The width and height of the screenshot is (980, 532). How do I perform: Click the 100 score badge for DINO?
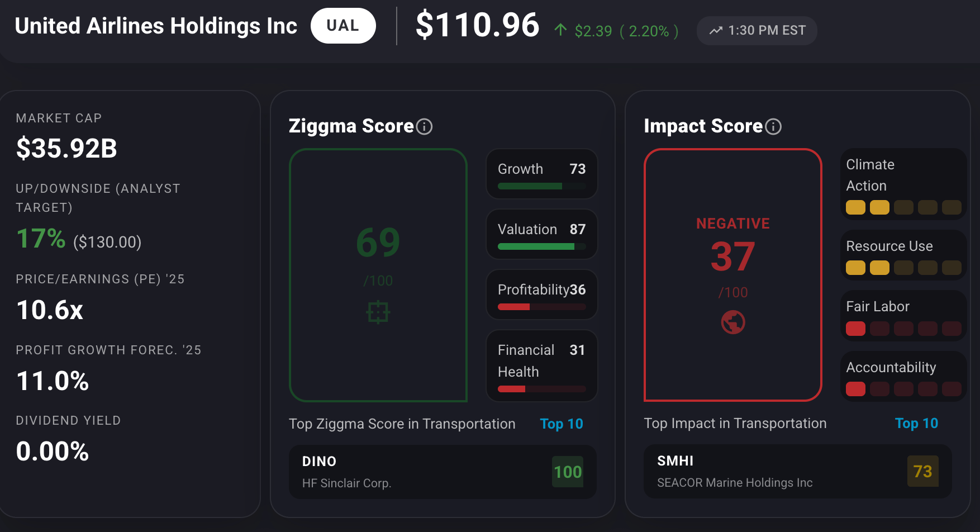(568, 472)
